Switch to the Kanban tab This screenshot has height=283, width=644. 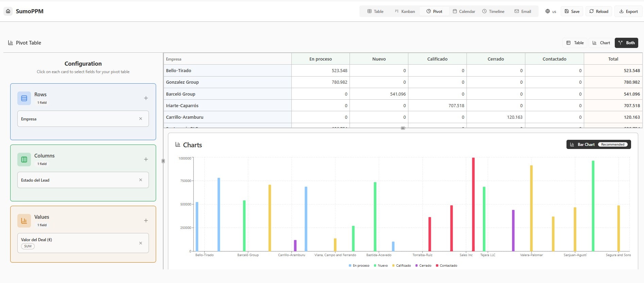point(405,11)
